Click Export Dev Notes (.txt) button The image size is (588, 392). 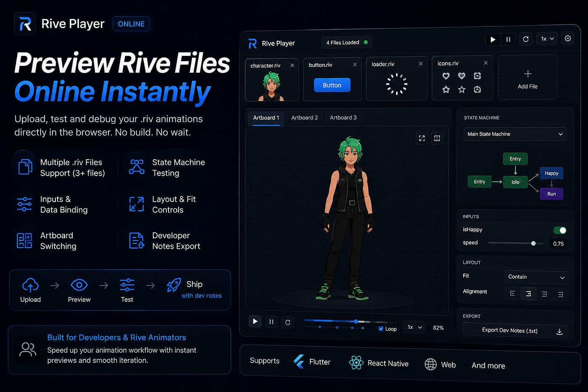(515, 331)
